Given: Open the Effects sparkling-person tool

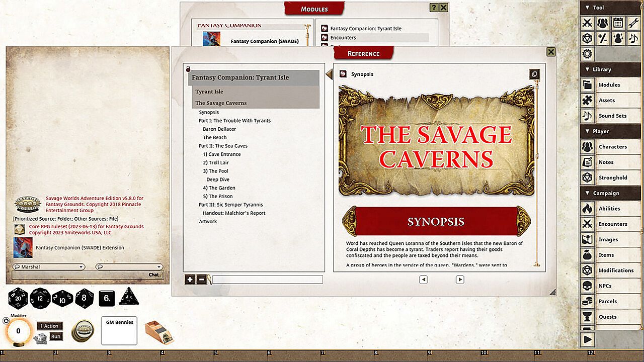Looking at the screenshot, I should (x=618, y=38).
